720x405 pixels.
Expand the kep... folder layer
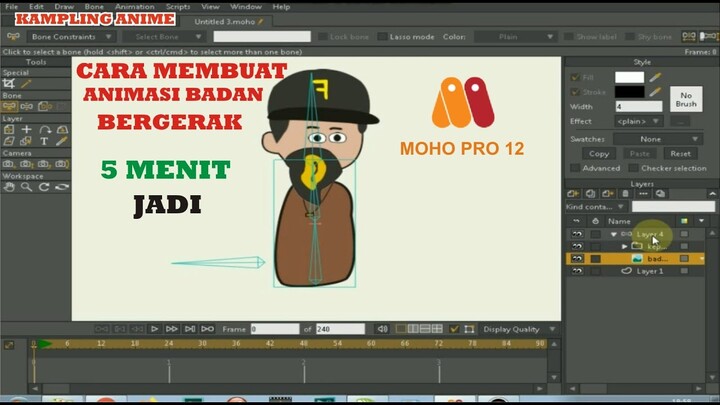tap(624, 247)
